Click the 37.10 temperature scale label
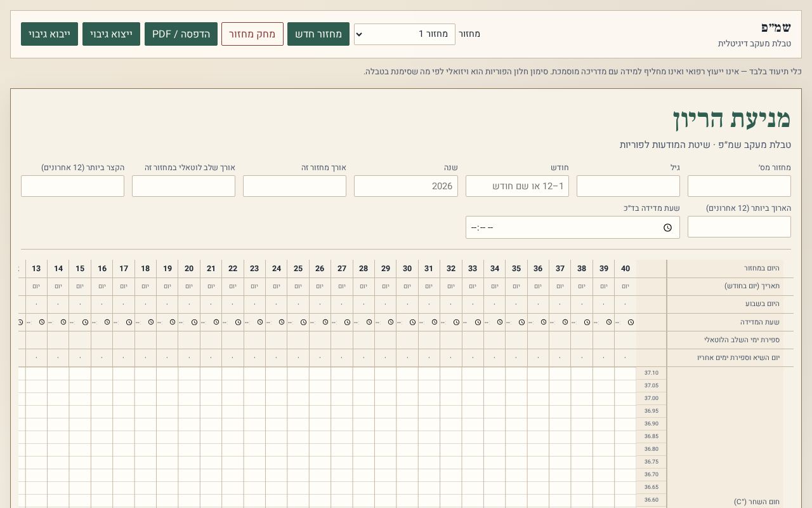812x508 pixels. 652,373
